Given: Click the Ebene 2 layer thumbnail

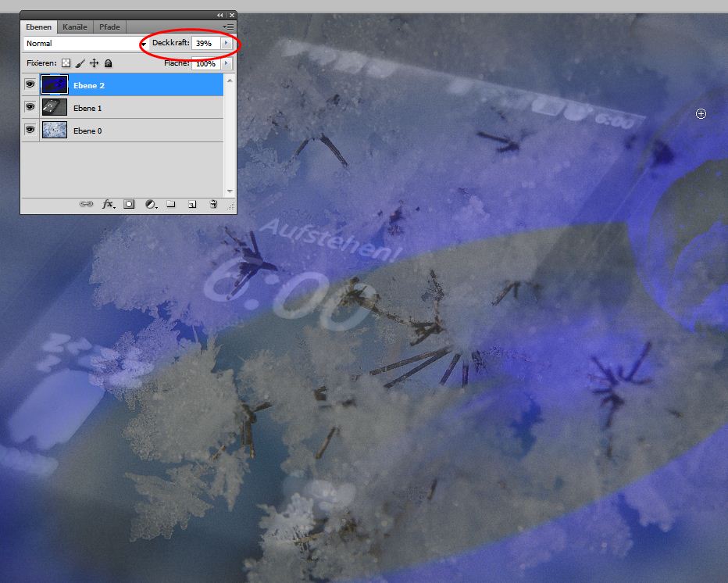Looking at the screenshot, I should pos(55,84).
